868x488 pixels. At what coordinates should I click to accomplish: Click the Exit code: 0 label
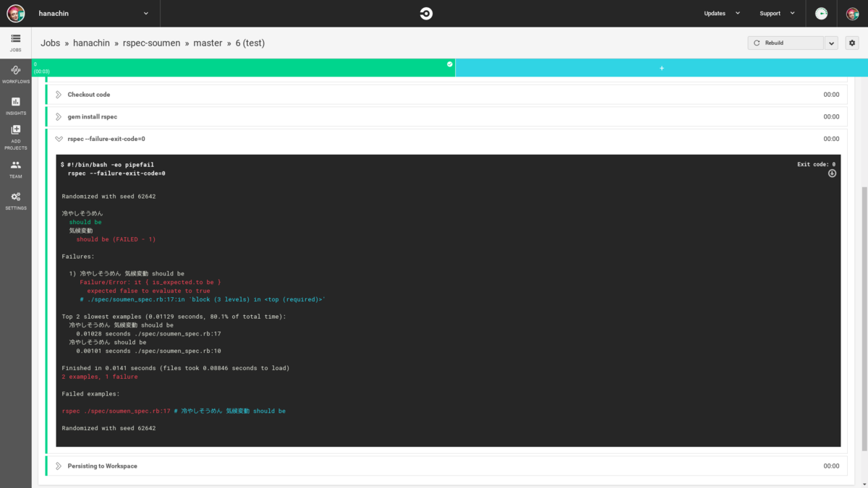coord(816,165)
